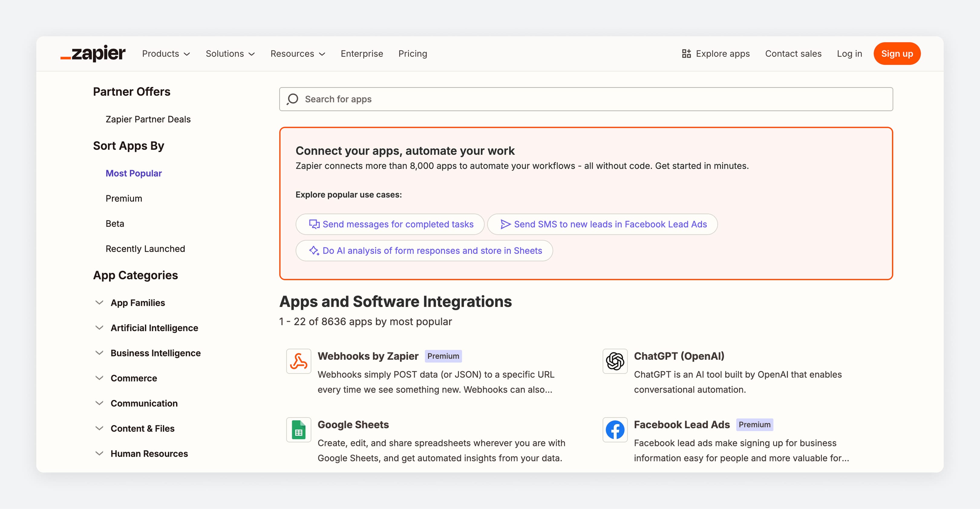The height and width of the screenshot is (509, 980).
Task: Click the ChatGPT (OpenAI) app icon
Action: 615,361
